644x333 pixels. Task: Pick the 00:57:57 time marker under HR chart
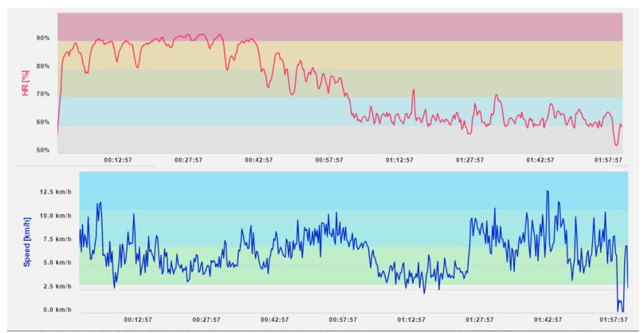(329, 160)
